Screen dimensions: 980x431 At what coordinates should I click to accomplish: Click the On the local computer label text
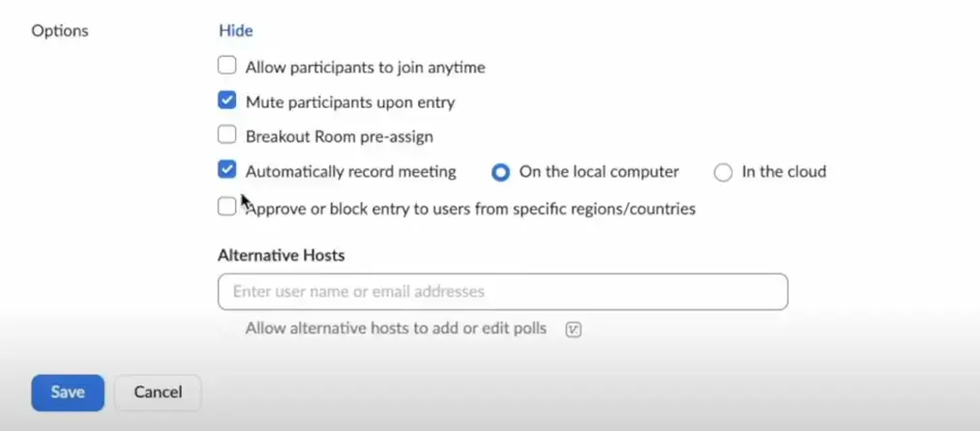[599, 172]
